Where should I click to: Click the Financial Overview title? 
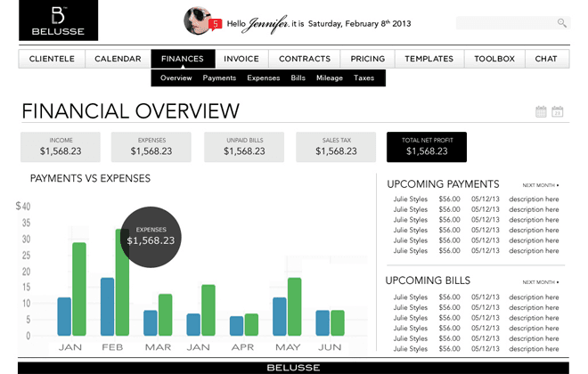pyautogui.click(x=130, y=111)
